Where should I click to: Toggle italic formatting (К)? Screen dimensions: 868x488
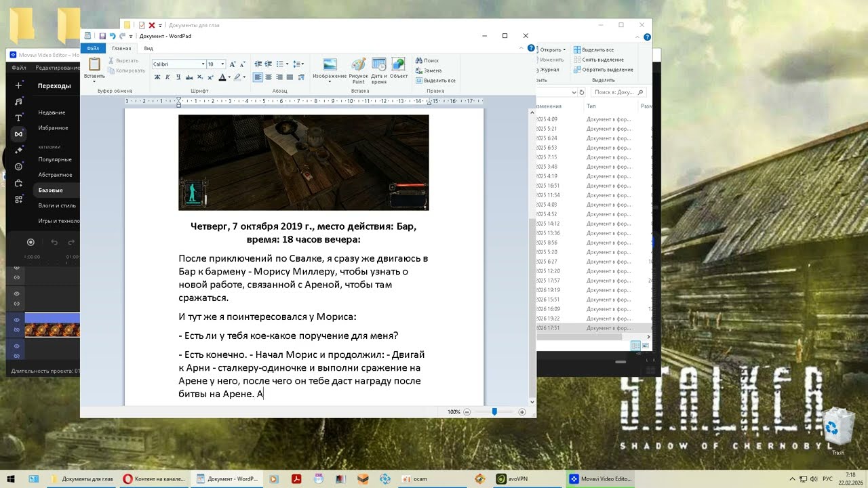point(167,77)
